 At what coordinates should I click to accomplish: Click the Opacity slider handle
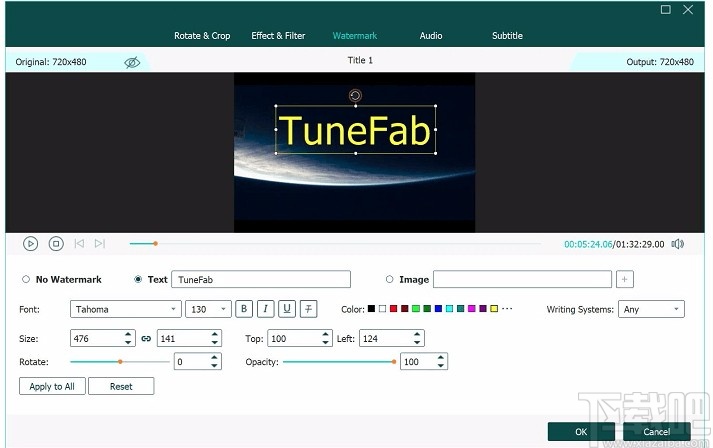[394, 362]
